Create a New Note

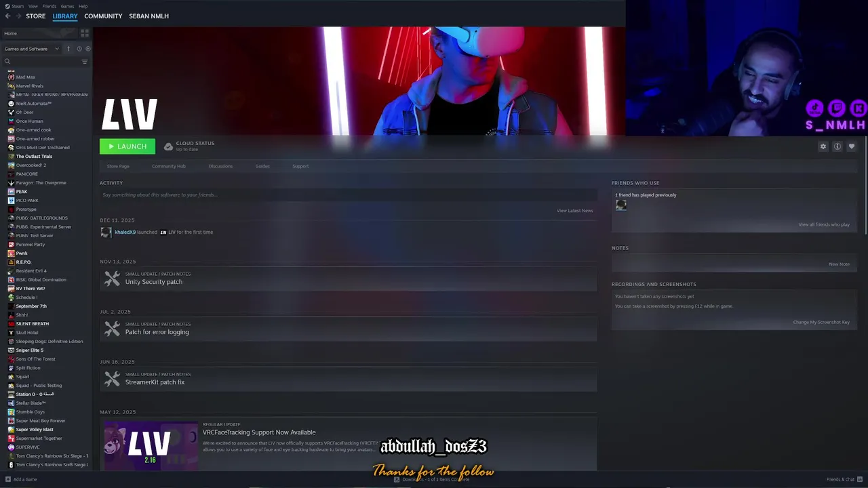click(839, 264)
